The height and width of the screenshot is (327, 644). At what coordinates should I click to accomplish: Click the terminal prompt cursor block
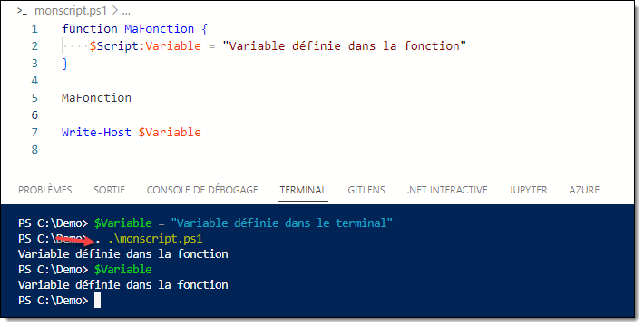click(97, 301)
